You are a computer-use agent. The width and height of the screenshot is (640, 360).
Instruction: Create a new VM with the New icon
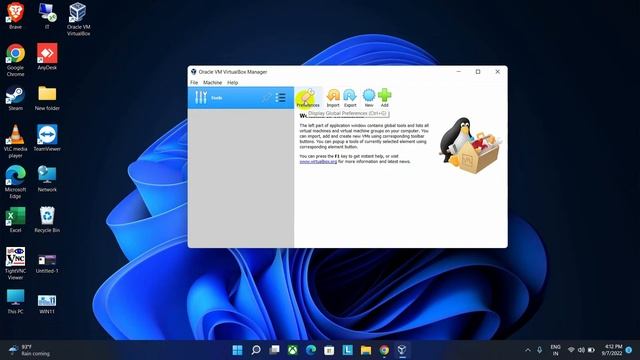[x=369, y=98]
